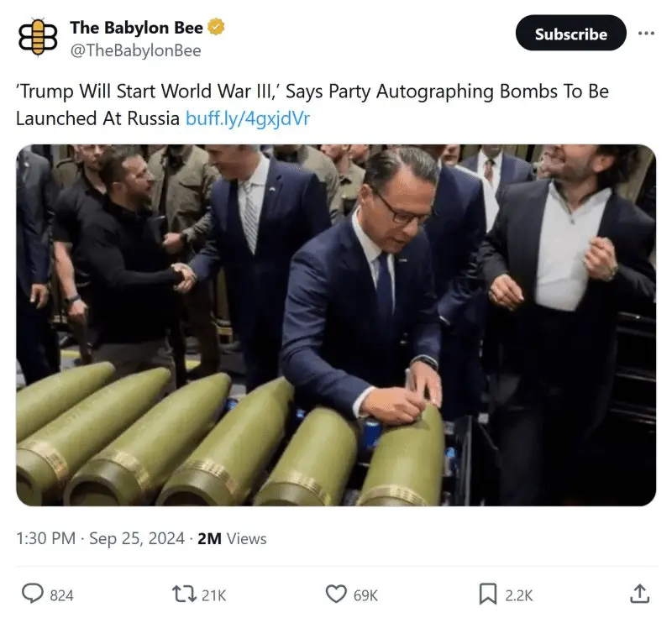
Task: Click the 21K reposts count
Action: point(214,595)
